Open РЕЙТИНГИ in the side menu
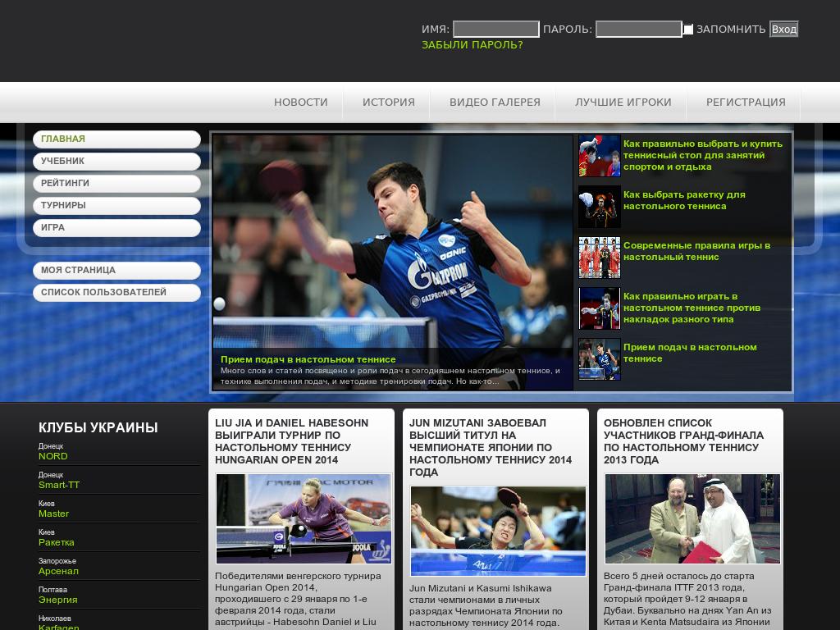This screenshot has height=630, width=840. [x=116, y=183]
